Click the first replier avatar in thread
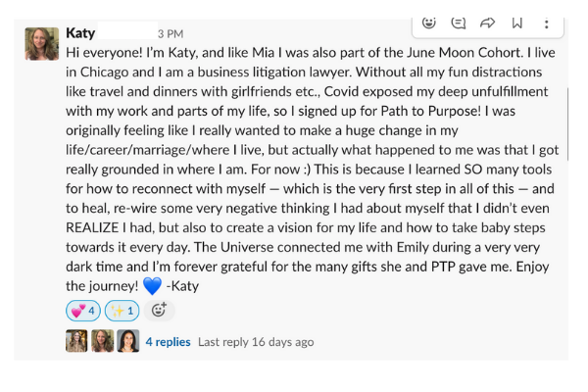Image resolution: width=588 pixels, height=392 pixels. coord(76,341)
